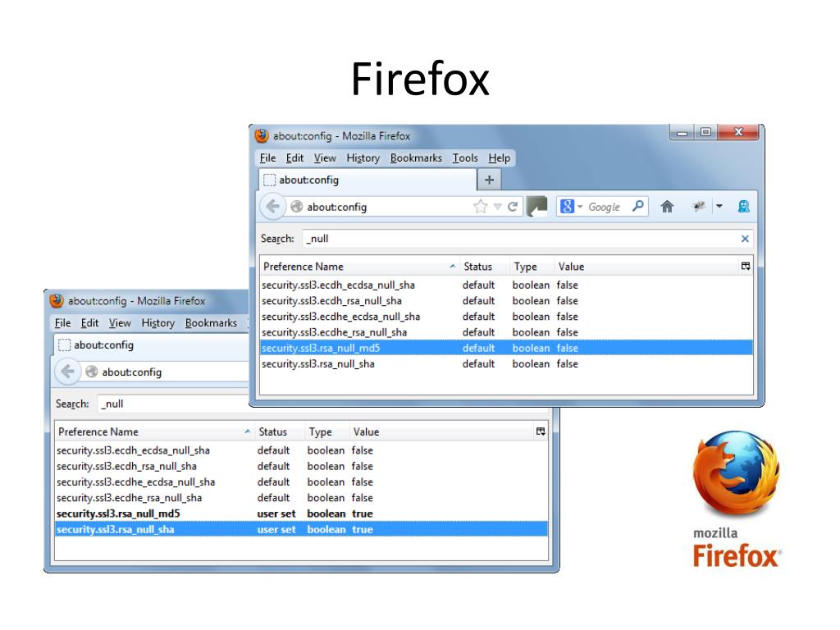Maximize the front Firefox window
The image size is (840, 630).
pos(706,132)
